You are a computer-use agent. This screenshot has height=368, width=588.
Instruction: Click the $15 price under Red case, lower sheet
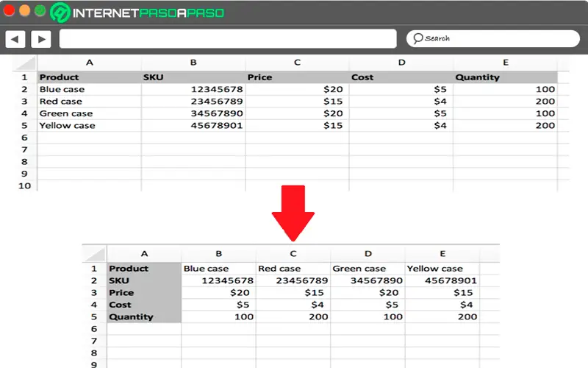click(x=293, y=293)
